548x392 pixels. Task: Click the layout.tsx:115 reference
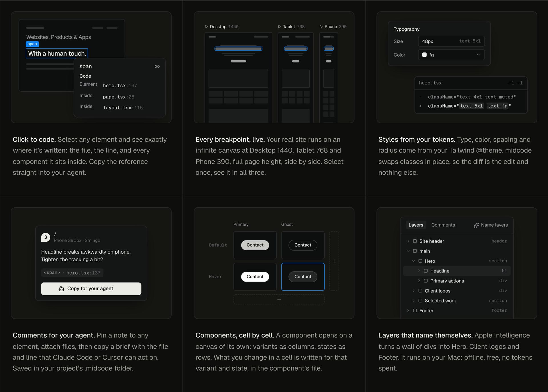pos(123,108)
